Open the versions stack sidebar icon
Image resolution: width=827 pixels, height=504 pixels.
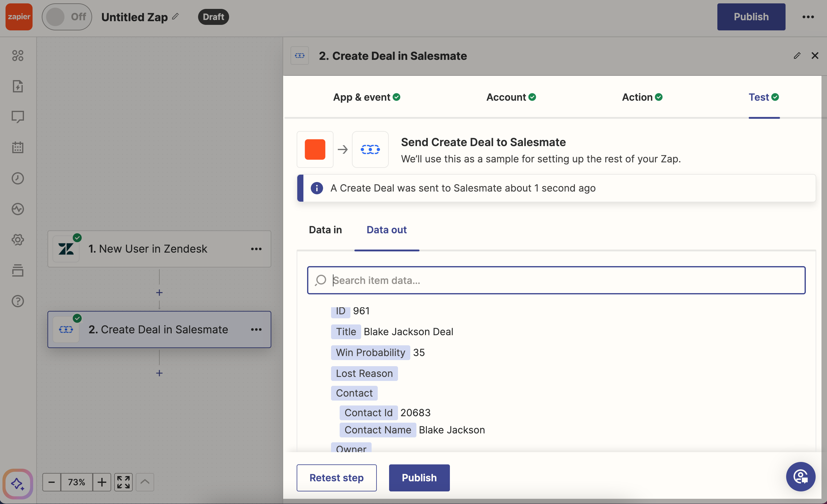[x=18, y=270]
